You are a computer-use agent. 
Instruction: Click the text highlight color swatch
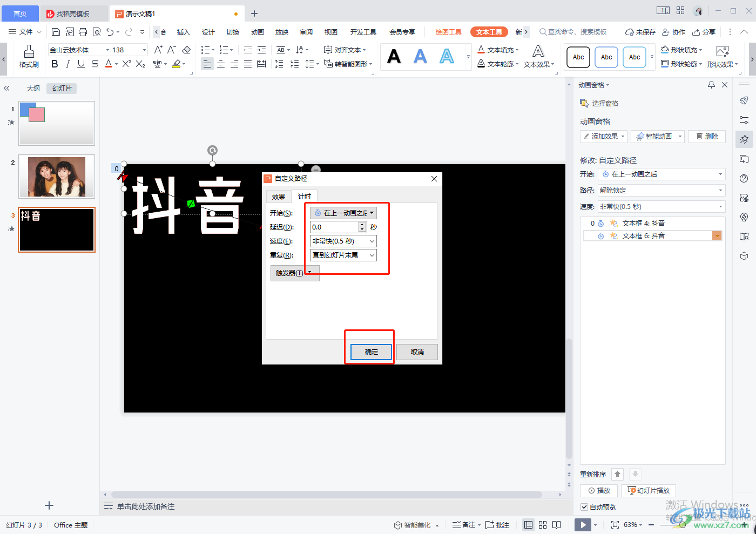click(176, 64)
